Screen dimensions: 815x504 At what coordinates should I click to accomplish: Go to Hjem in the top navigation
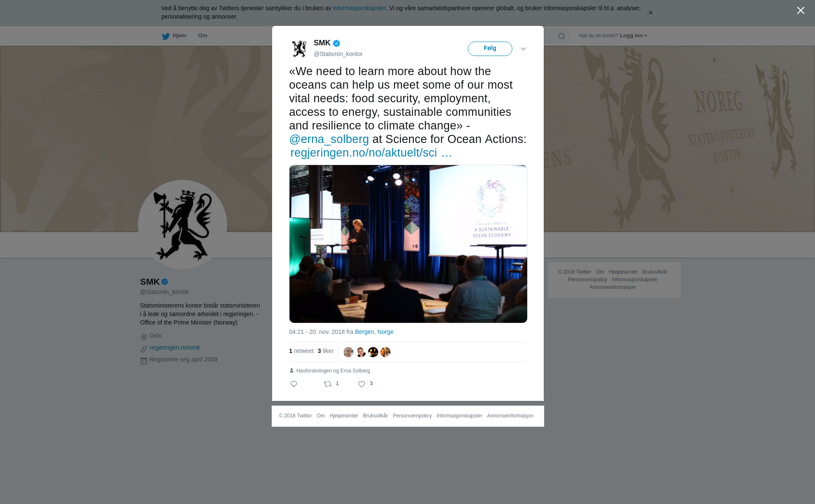(x=179, y=36)
